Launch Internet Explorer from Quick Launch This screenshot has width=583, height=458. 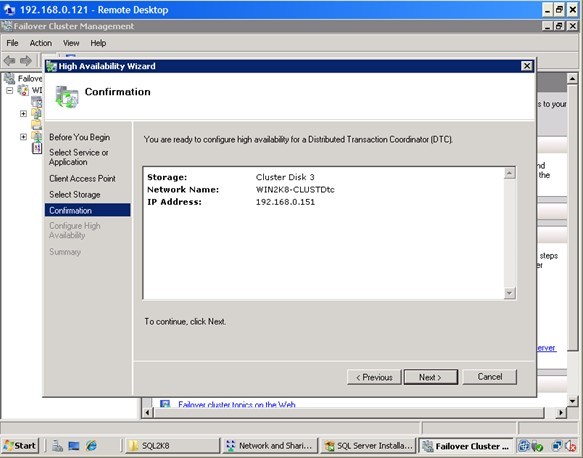coord(91,445)
